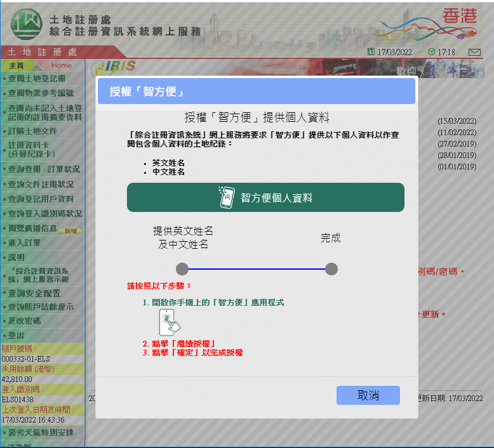Open 訂購土地文件 menu item
494x448 pixels.
[x=32, y=131]
